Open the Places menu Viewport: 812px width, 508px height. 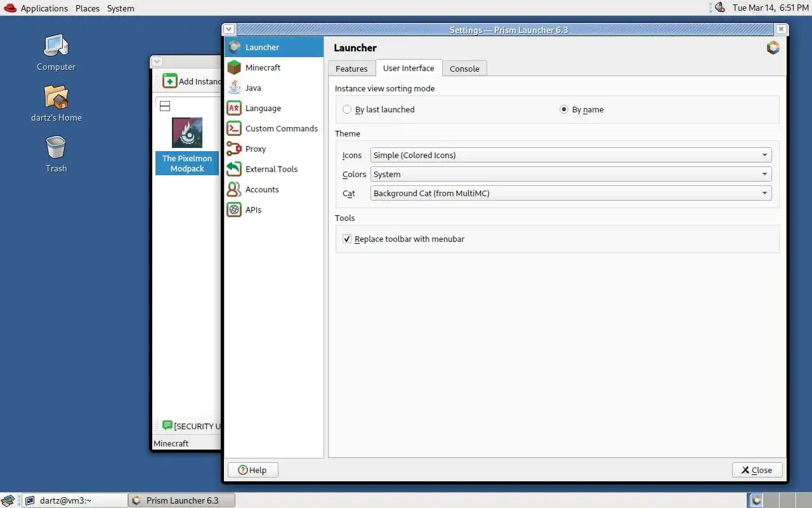coord(88,8)
